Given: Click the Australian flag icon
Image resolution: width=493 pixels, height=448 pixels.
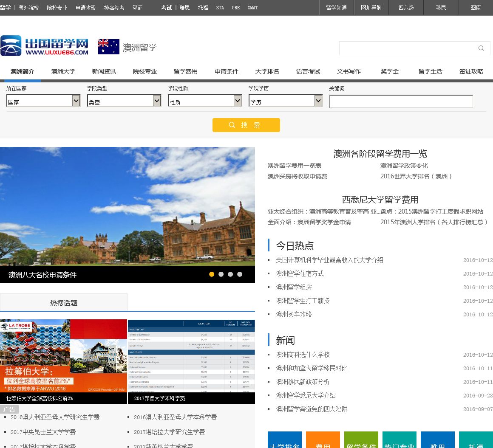Looking at the screenshot, I should coord(109,47).
